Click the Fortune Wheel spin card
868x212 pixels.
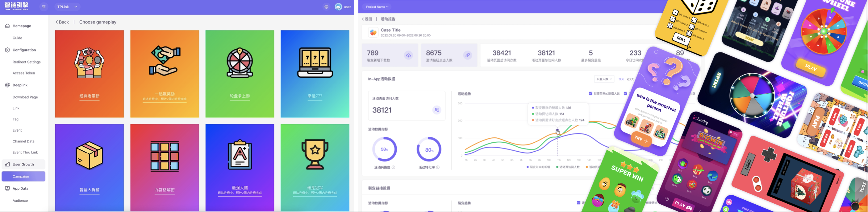pos(752,95)
